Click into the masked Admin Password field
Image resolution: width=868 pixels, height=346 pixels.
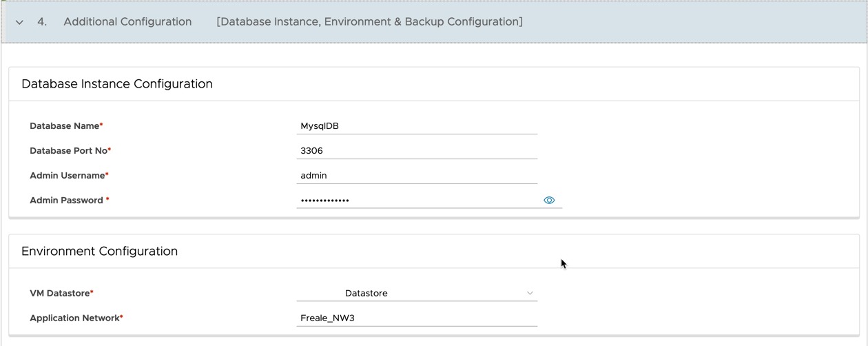pos(417,201)
